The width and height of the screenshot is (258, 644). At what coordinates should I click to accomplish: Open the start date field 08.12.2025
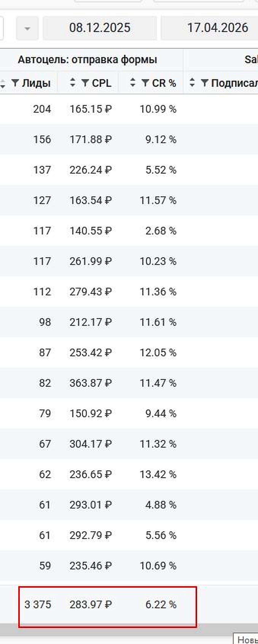tap(100, 28)
